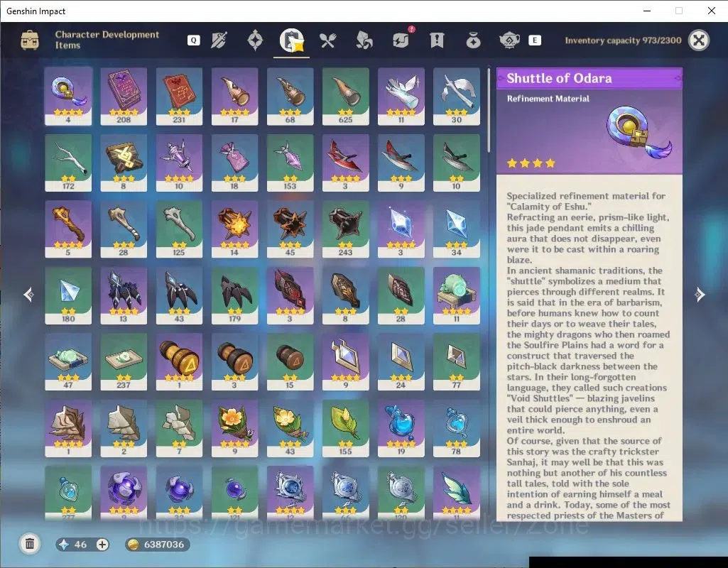Go to next page with right arrow
Screen dimensions: 728x568
(700, 294)
